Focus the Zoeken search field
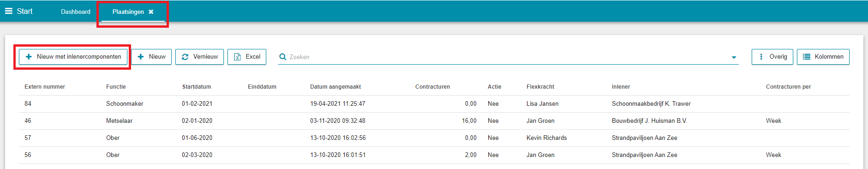This screenshot has height=169, width=868. [x=508, y=57]
